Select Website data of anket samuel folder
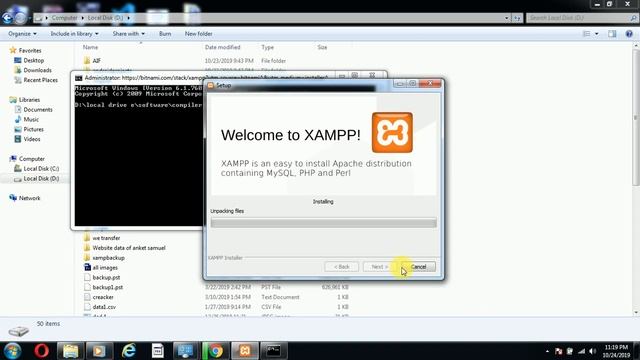Screen dimensions: 640x360 click(129, 248)
